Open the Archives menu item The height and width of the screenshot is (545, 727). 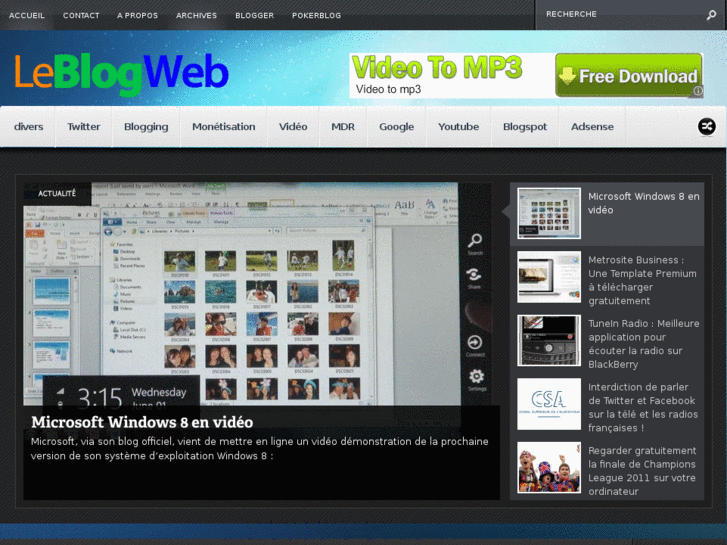pos(196,15)
